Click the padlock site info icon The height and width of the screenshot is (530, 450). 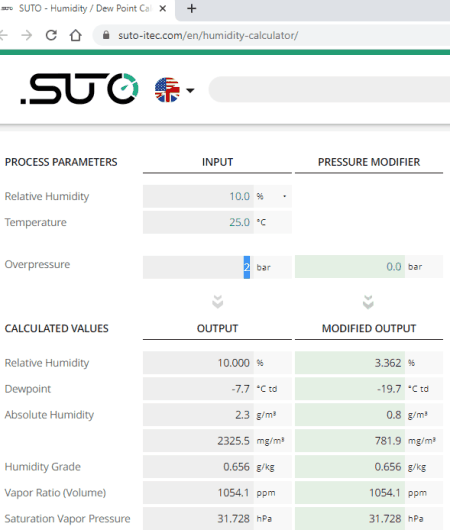coord(106,35)
